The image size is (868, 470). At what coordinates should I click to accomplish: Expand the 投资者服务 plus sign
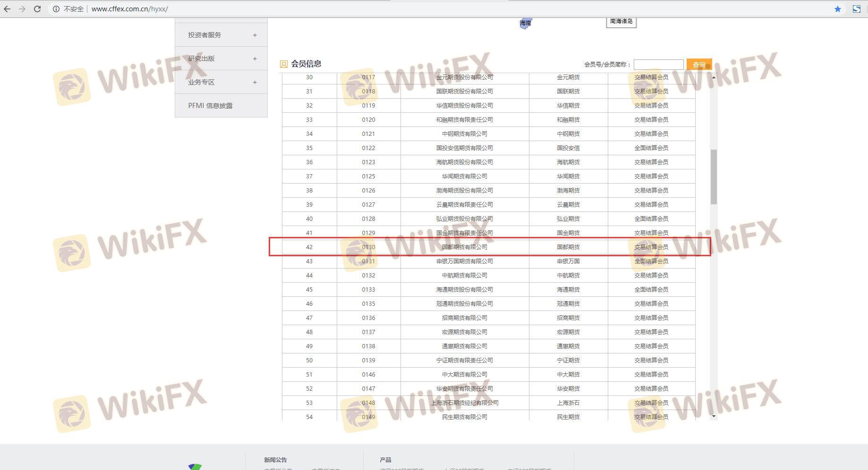[255, 35]
